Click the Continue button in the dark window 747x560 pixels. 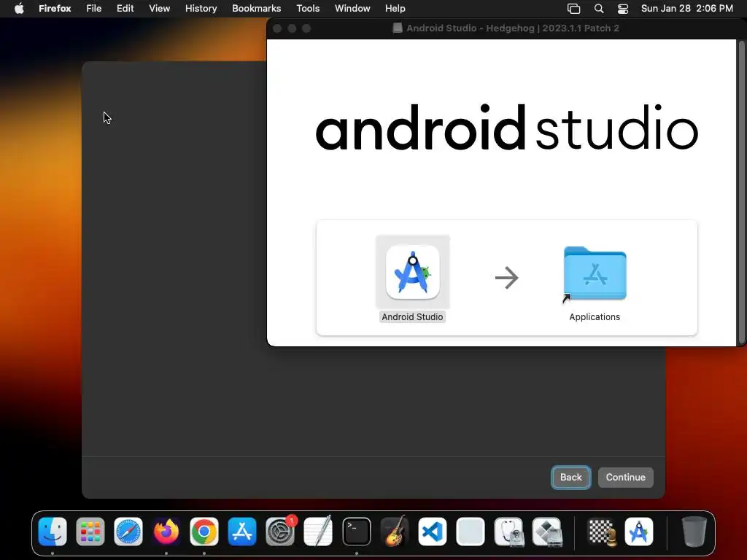(x=625, y=477)
